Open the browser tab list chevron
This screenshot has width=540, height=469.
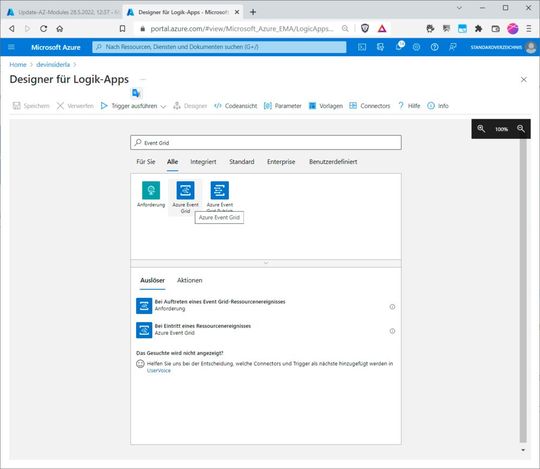click(x=459, y=8)
